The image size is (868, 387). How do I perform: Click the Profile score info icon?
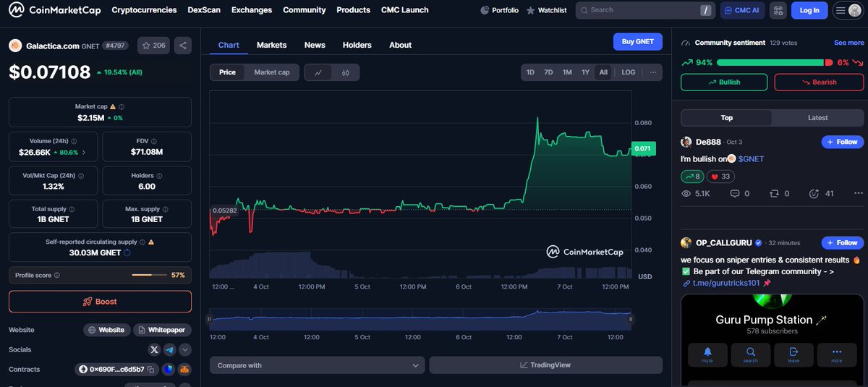pyautogui.click(x=57, y=275)
